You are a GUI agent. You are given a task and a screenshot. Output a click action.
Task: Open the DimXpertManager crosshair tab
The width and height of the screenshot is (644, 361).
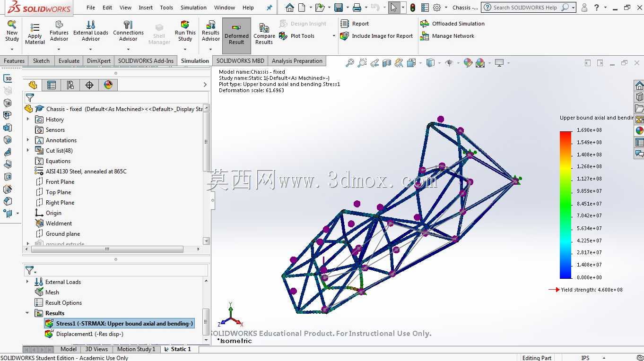(x=89, y=85)
